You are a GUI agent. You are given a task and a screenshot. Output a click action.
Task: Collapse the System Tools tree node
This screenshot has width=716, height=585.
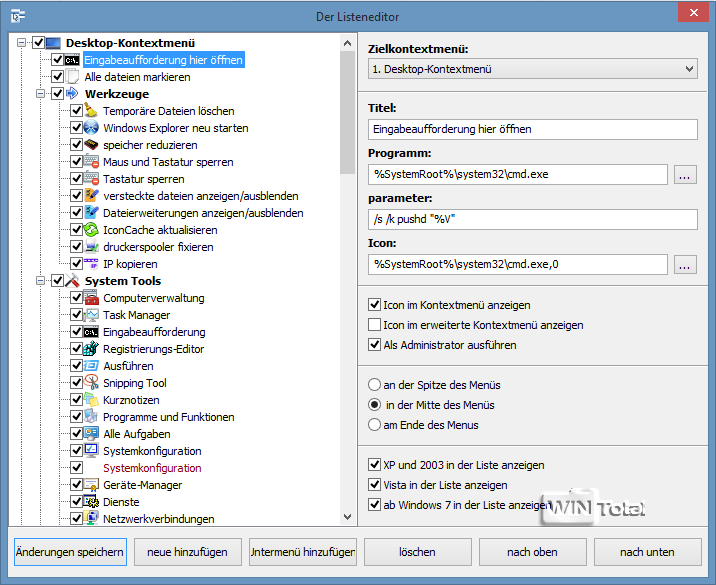(40, 280)
